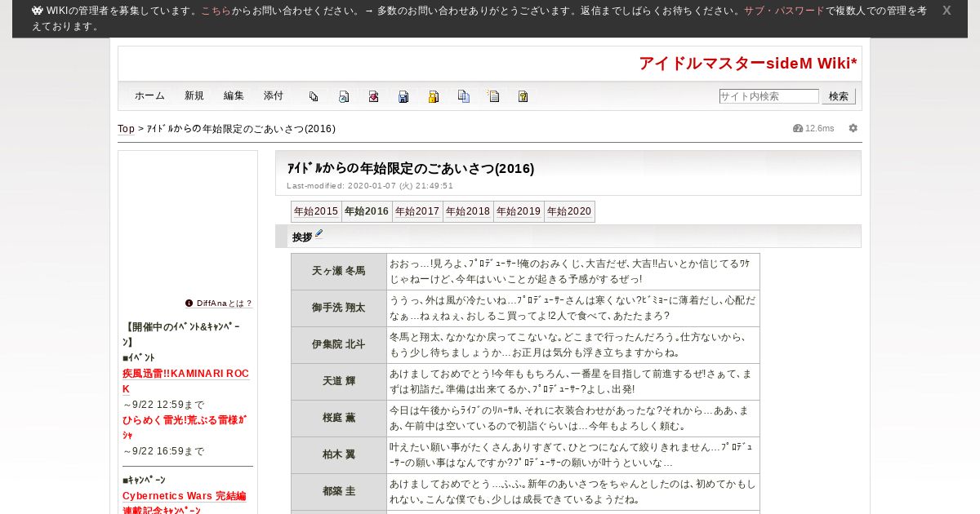Click the 検索 search button
980x514 pixels.
click(839, 96)
